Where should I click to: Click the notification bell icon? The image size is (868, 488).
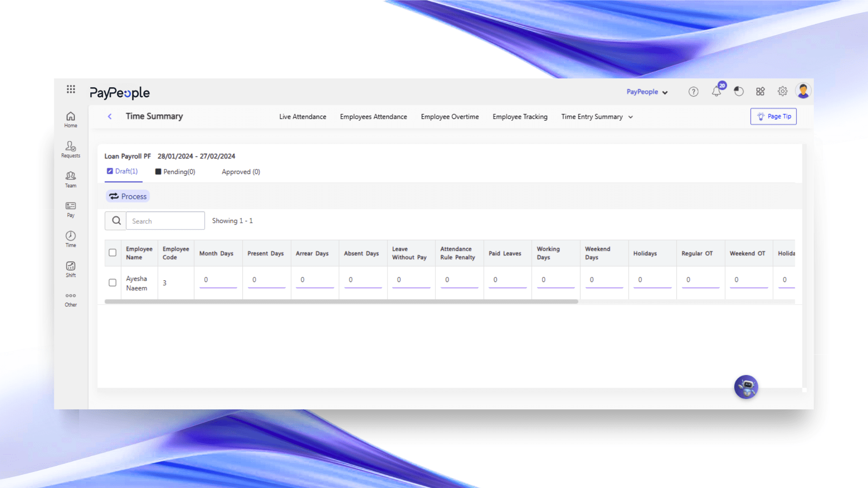[x=716, y=92]
